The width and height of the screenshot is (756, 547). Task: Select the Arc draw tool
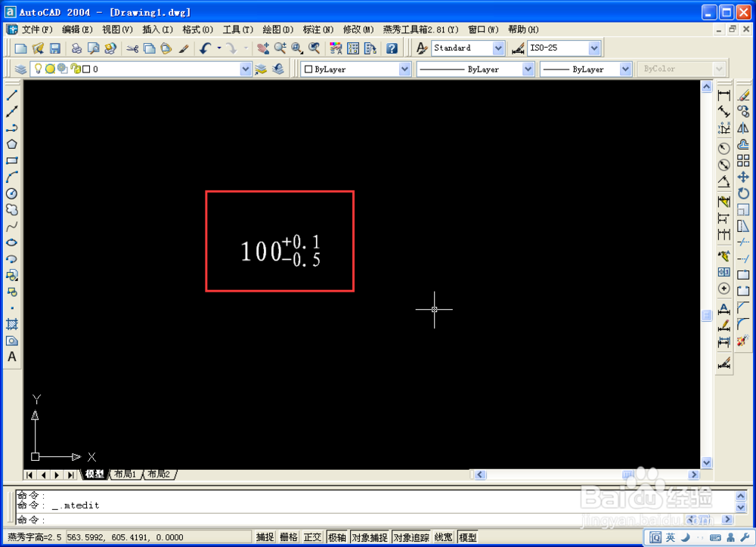point(12,177)
